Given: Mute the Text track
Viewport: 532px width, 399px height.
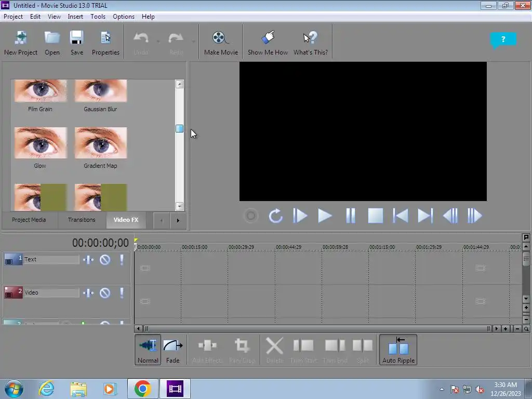Looking at the screenshot, I should [105, 260].
